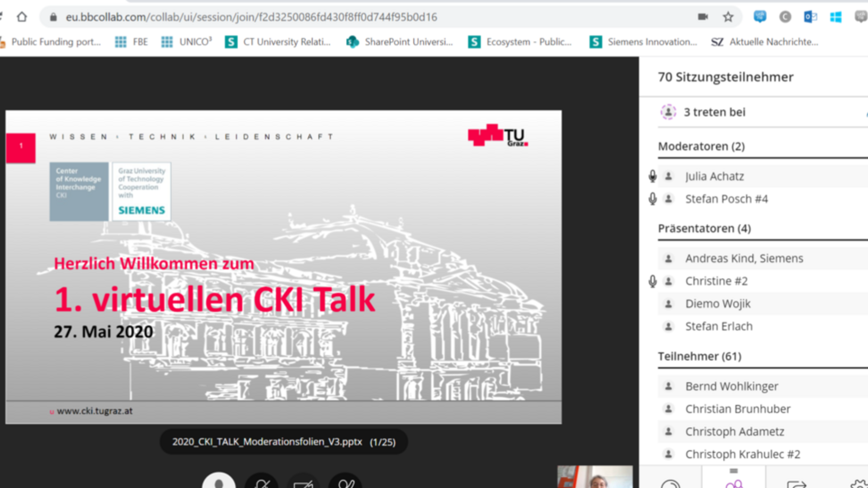Open the FBE bookmark
This screenshot has width=868, height=488.
pos(132,42)
